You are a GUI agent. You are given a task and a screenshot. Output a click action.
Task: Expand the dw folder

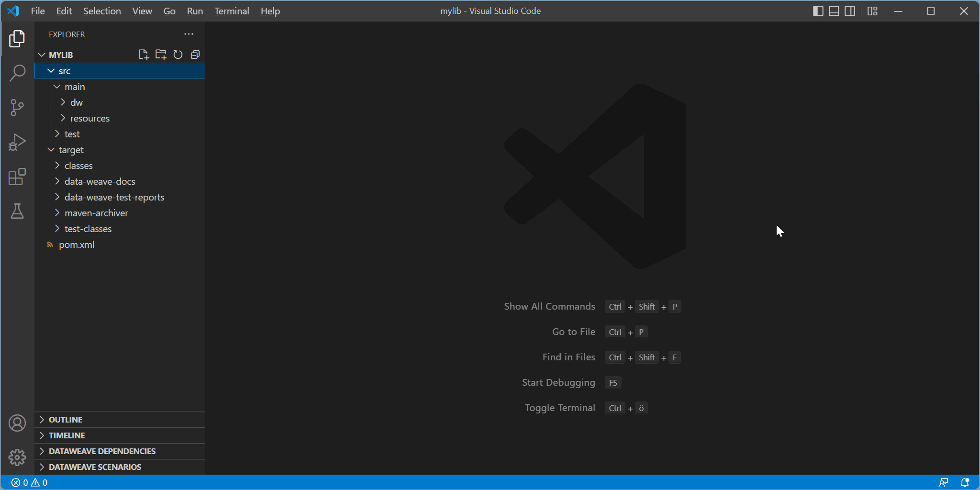coord(120,102)
